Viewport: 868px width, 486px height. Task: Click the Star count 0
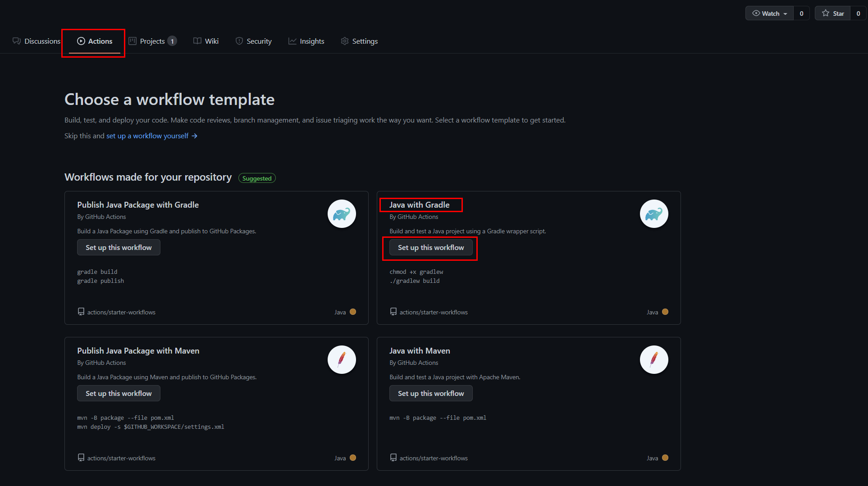858,14
